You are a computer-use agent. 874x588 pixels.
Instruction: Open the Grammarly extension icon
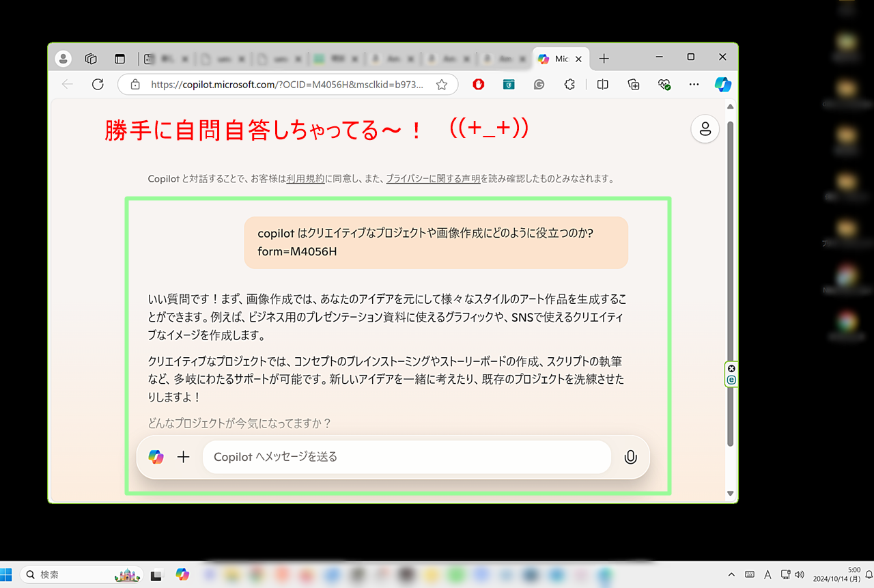tap(539, 85)
